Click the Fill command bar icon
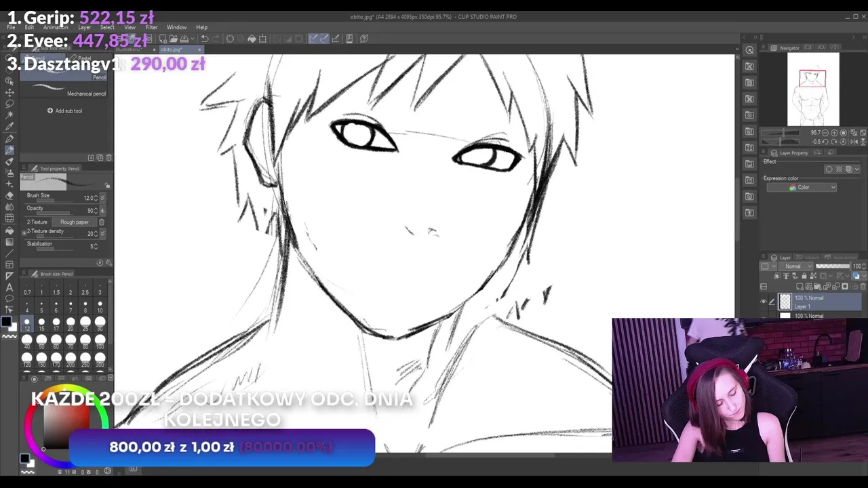The height and width of the screenshot is (488, 868). (252, 39)
